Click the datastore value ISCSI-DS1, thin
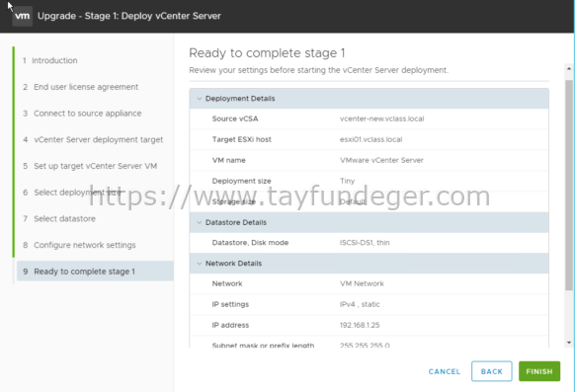This screenshot has height=392, width=575. coord(365,243)
